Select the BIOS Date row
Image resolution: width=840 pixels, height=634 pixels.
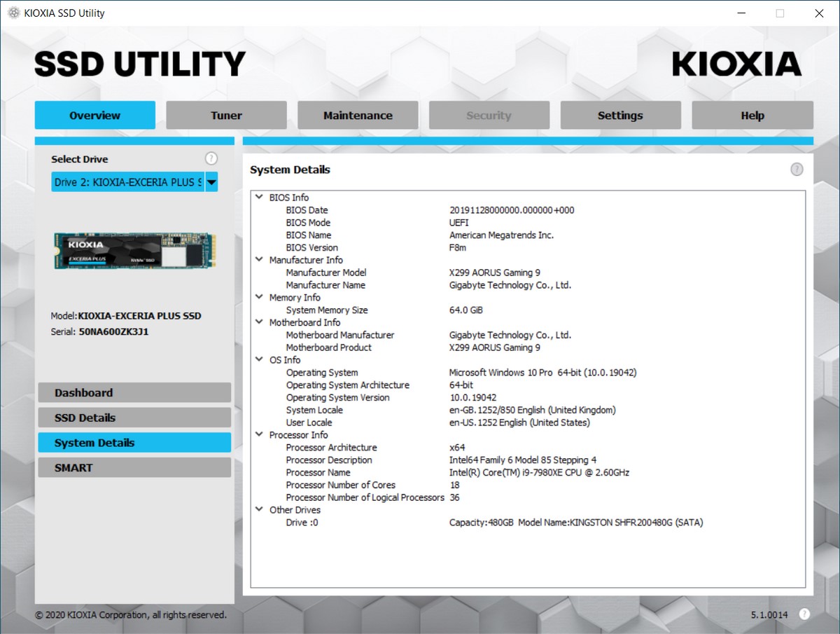pos(528,210)
